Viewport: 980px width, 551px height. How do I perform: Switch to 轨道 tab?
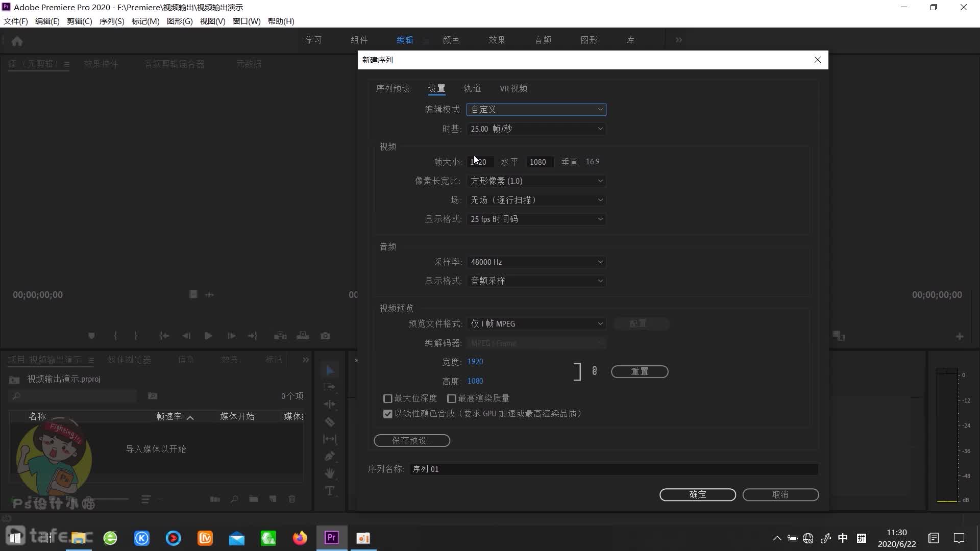coord(472,88)
